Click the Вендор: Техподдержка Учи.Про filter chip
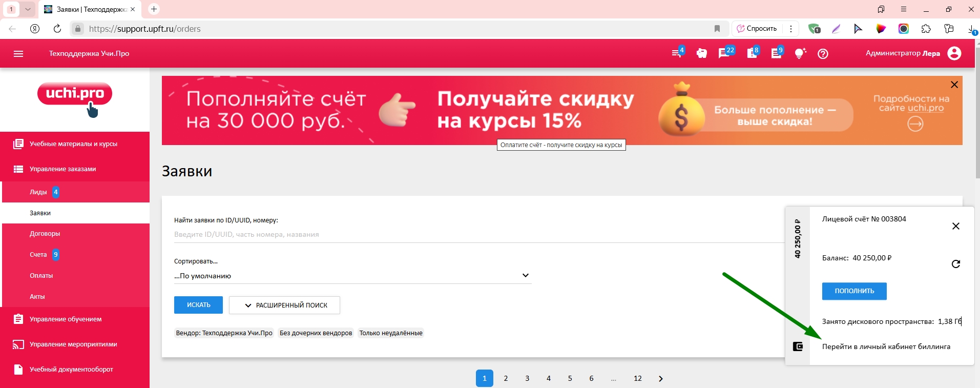This screenshot has height=388, width=980. 224,333
